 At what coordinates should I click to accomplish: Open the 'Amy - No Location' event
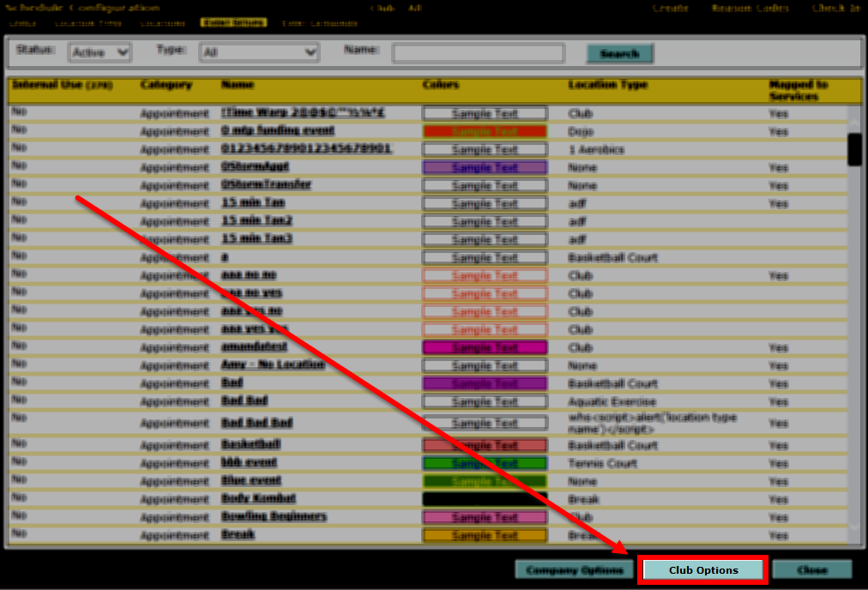pos(273,364)
